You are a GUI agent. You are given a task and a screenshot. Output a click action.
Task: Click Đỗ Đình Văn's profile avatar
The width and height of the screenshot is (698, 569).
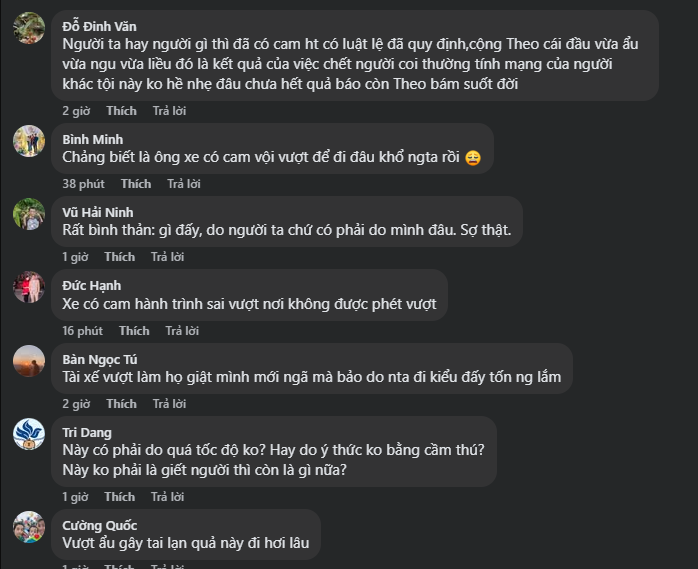point(28,28)
